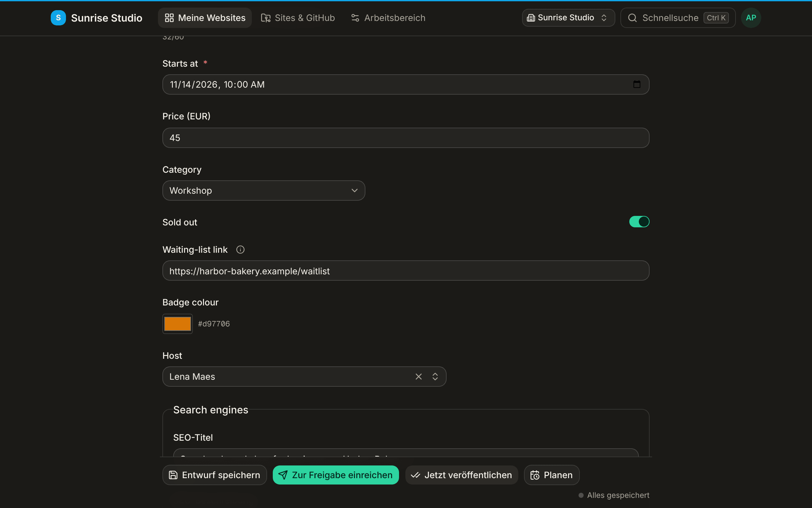Screen dimensions: 812x508
Task: Click the Waiting-list link info icon
Action: (240, 250)
